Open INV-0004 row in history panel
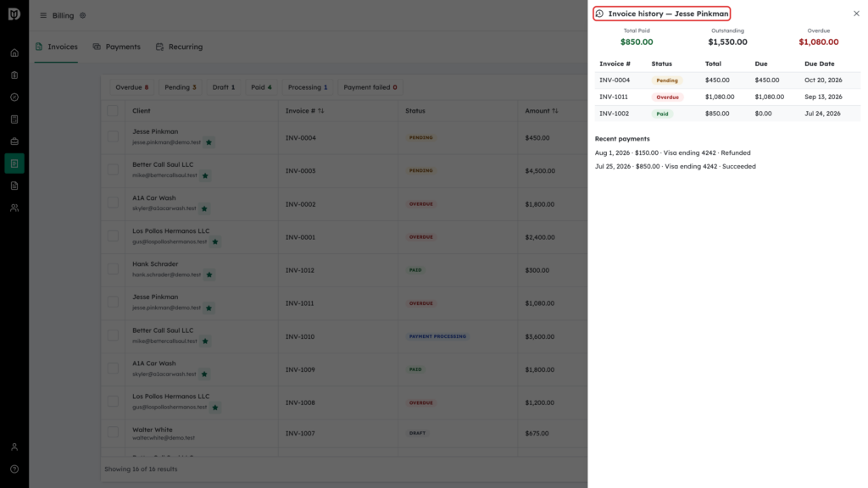The width and height of the screenshot is (868, 488). [x=727, y=80]
